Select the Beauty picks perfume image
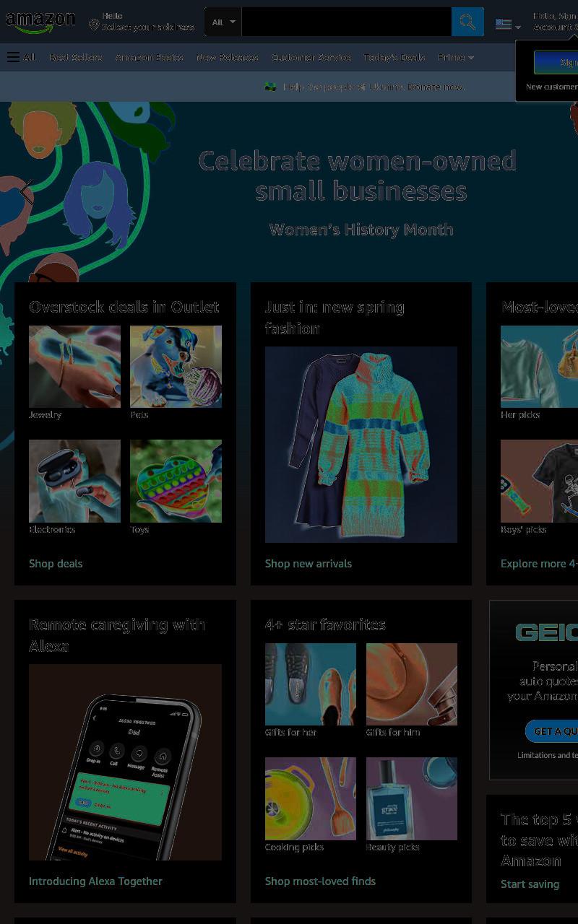 (412, 798)
